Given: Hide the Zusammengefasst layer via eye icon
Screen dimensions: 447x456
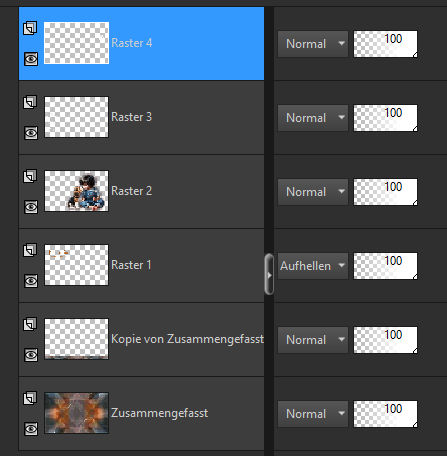Looking at the screenshot, I should pos(31,429).
